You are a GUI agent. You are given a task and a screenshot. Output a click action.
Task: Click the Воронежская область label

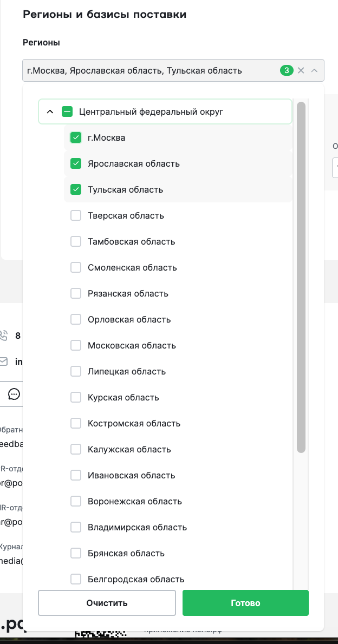pyautogui.click(x=135, y=501)
